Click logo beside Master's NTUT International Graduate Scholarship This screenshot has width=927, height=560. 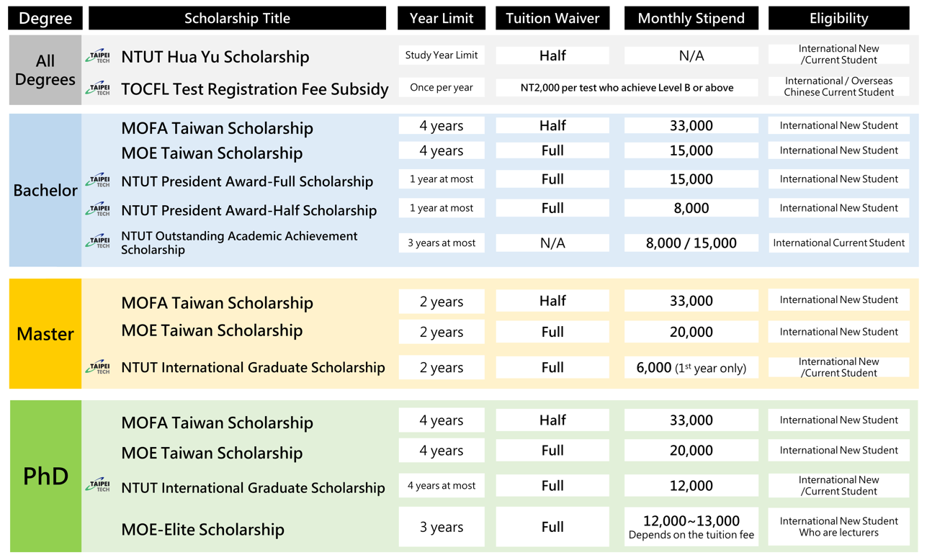(x=99, y=367)
